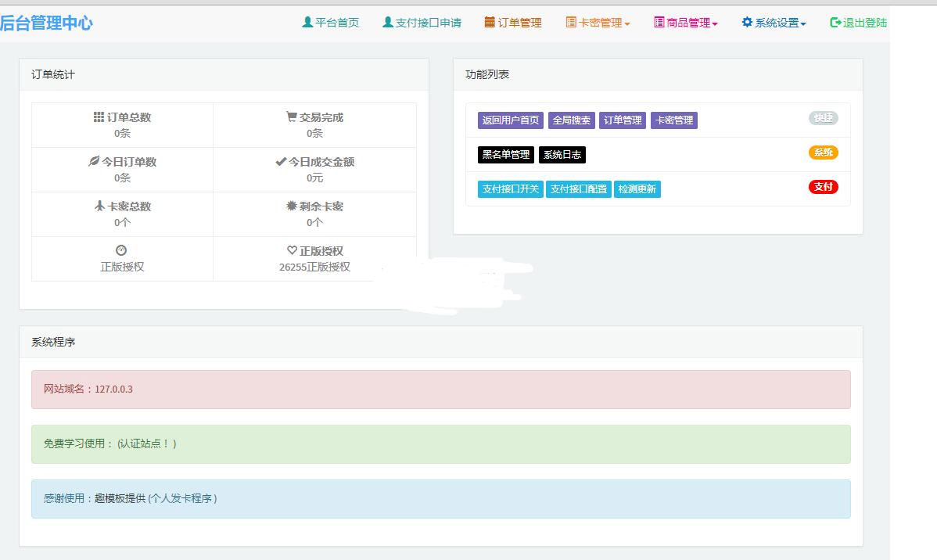This screenshot has width=937, height=560.
Task: Expand the 商品管理 dropdown menu
Action: 686,23
